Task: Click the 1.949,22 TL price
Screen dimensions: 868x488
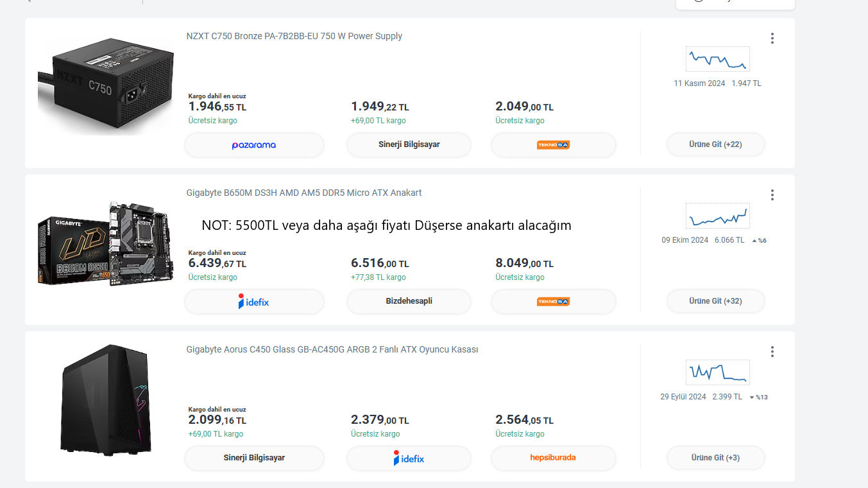Action: [380, 107]
